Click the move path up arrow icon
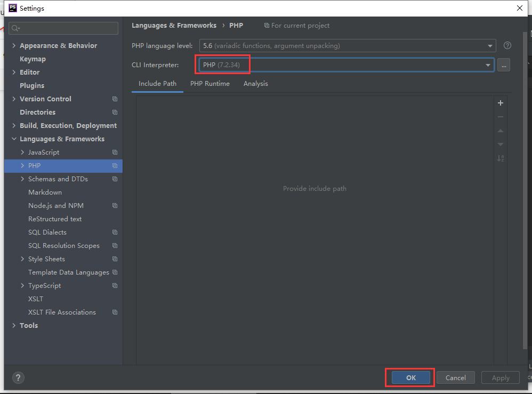The image size is (532, 394). [x=501, y=131]
